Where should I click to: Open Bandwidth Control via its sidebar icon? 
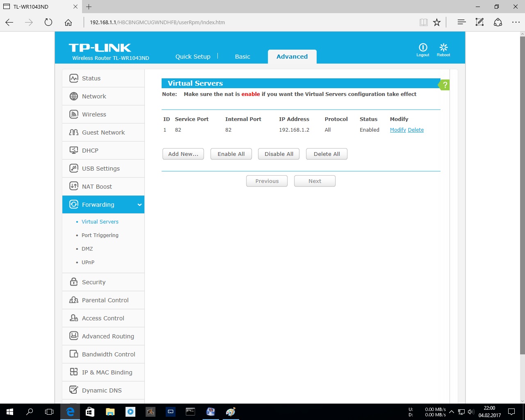click(x=74, y=354)
